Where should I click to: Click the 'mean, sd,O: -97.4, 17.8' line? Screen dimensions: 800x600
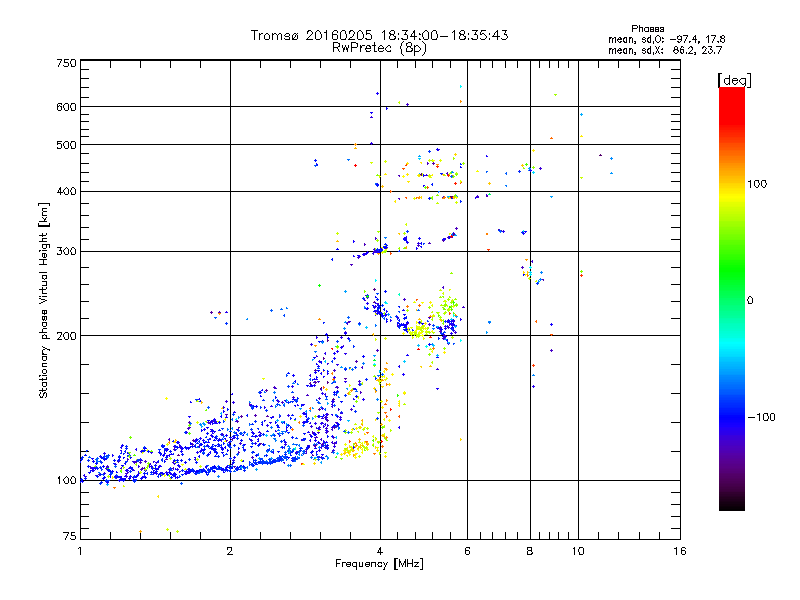coord(666,39)
